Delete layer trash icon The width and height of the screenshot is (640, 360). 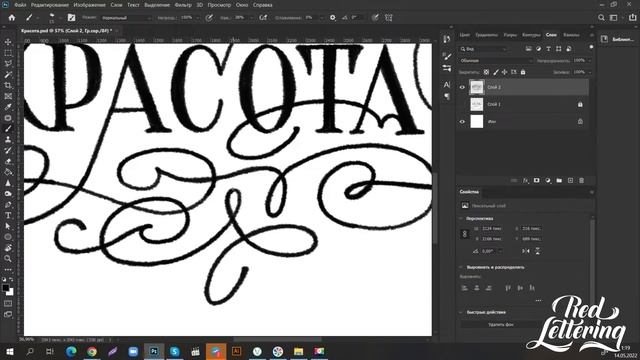pos(582,180)
